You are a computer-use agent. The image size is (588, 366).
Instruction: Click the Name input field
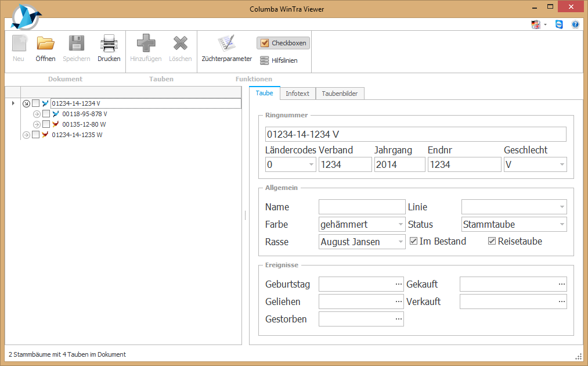pyautogui.click(x=362, y=207)
